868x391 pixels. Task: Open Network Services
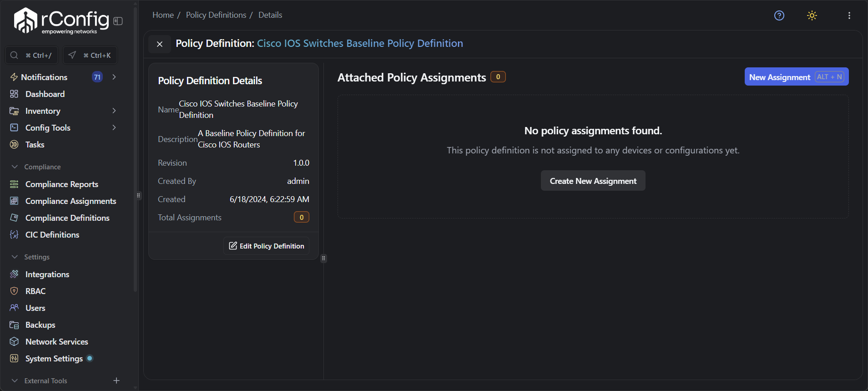[57, 341]
